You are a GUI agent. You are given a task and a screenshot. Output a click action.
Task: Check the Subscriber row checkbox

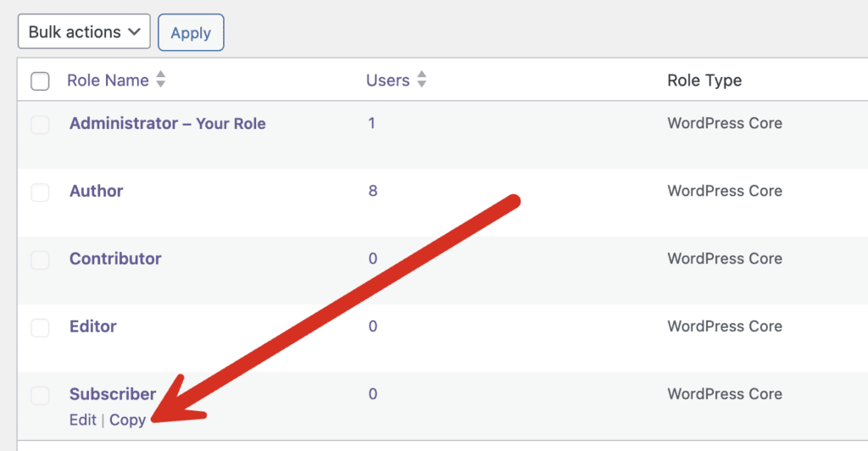coord(40,396)
